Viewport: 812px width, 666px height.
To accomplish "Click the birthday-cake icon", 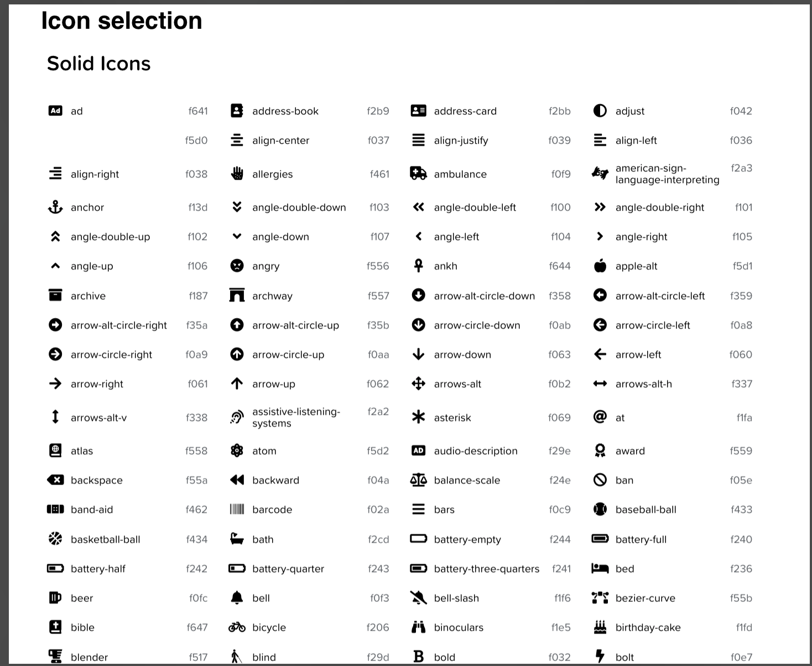I will (x=600, y=627).
